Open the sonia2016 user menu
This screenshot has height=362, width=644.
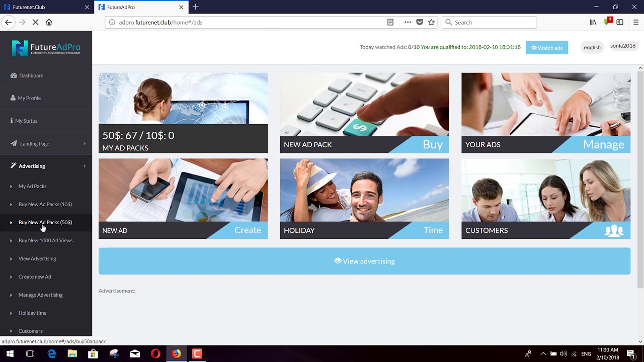coord(623,46)
